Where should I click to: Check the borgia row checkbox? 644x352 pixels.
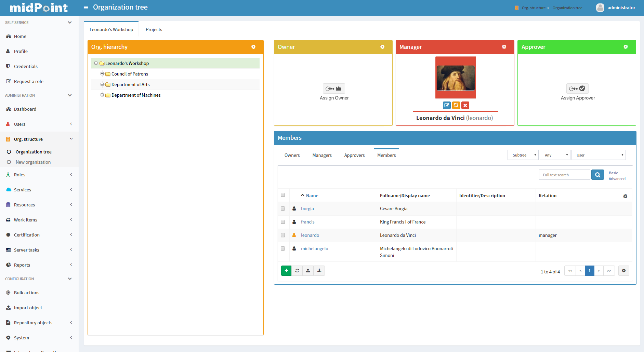click(283, 208)
